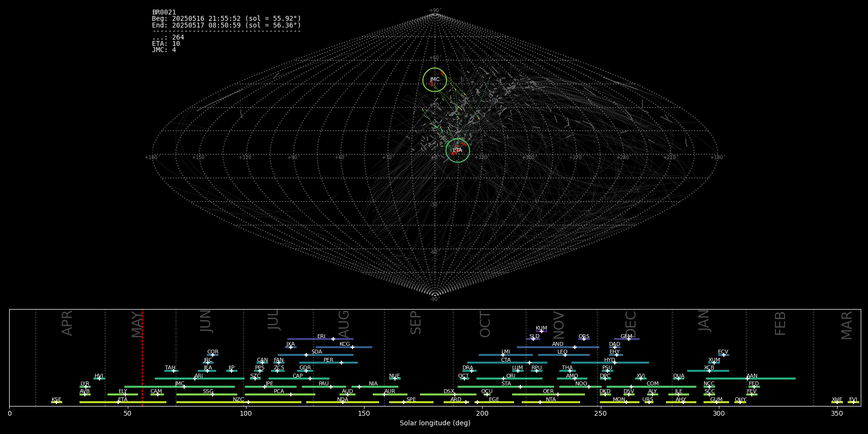Select the SDA shower label in the timeline
Image resolution: width=868 pixels, height=434 pixels.
(x=317, y=352)
